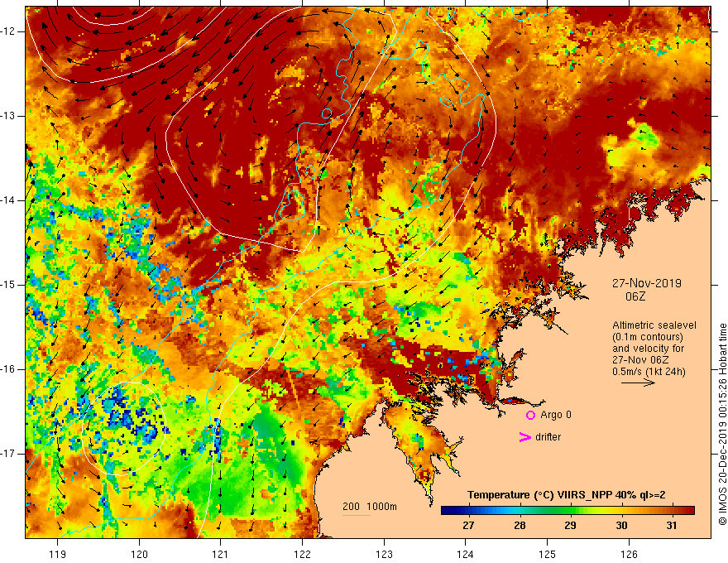
Task: Click the -16 latitude axis label
Action: tap(9, 369)
